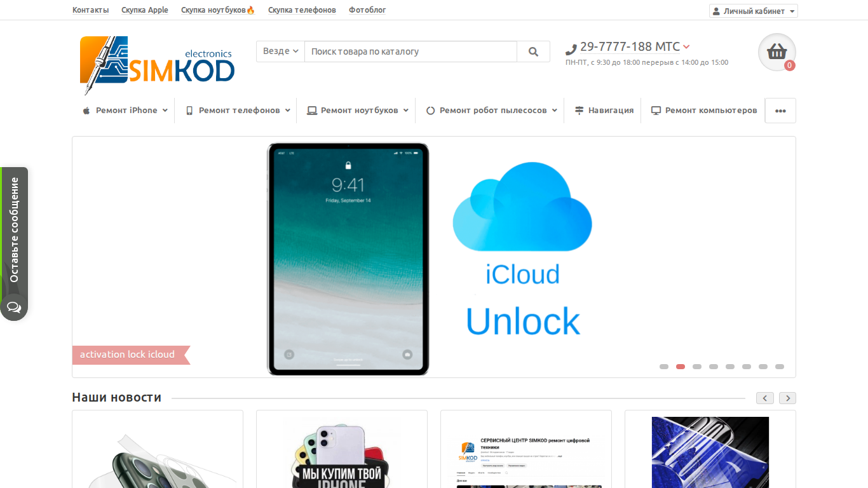868x488 pixels.
Task: Open the Скупка Apple link
Action: point(145,10)
